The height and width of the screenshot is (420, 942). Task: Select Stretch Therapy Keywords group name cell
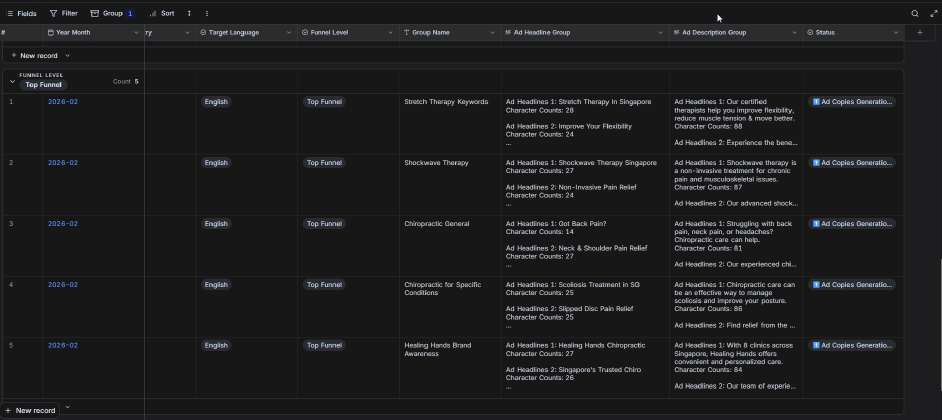click(x=450, y=124)
